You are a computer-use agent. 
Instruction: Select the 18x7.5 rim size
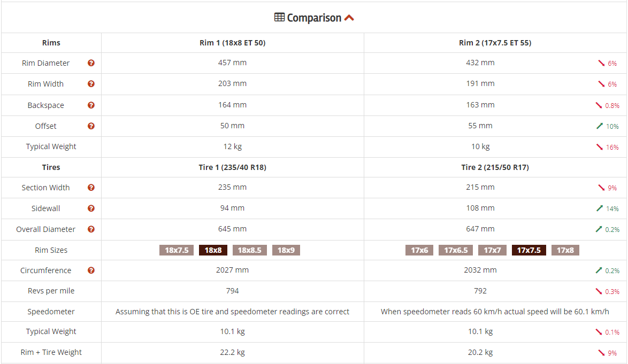(177, 250)
